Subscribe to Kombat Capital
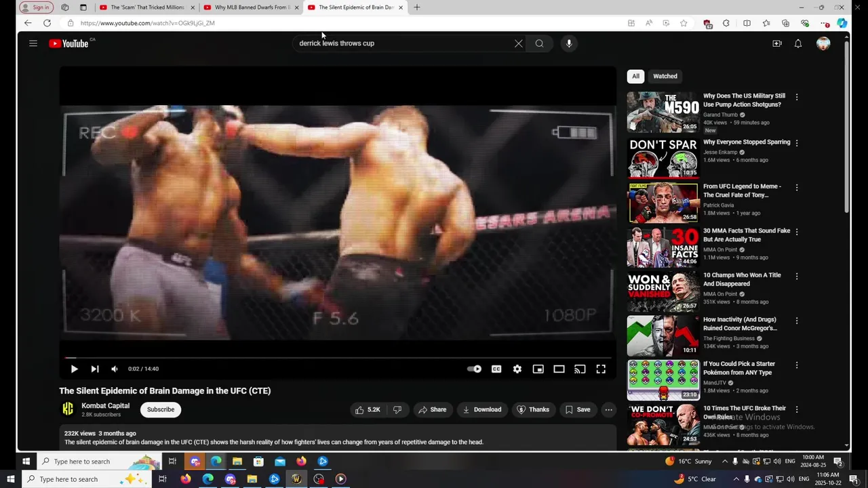 [161, 409]
